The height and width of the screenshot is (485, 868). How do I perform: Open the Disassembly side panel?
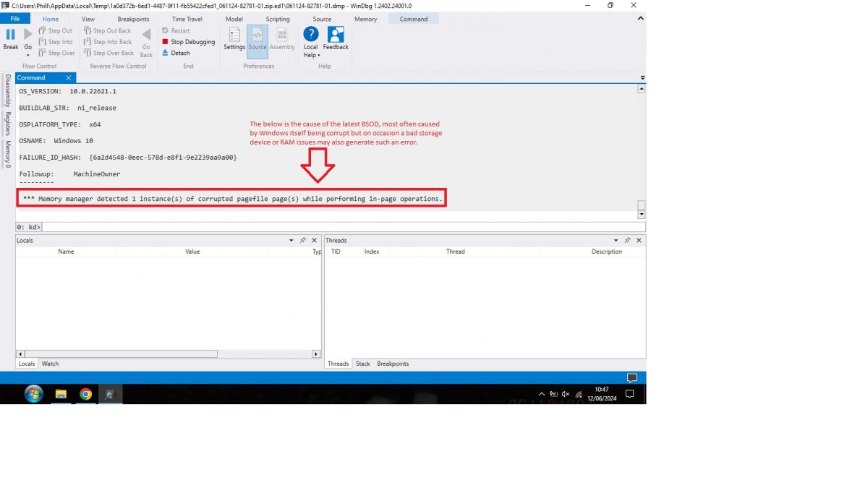tap(8, 90)
